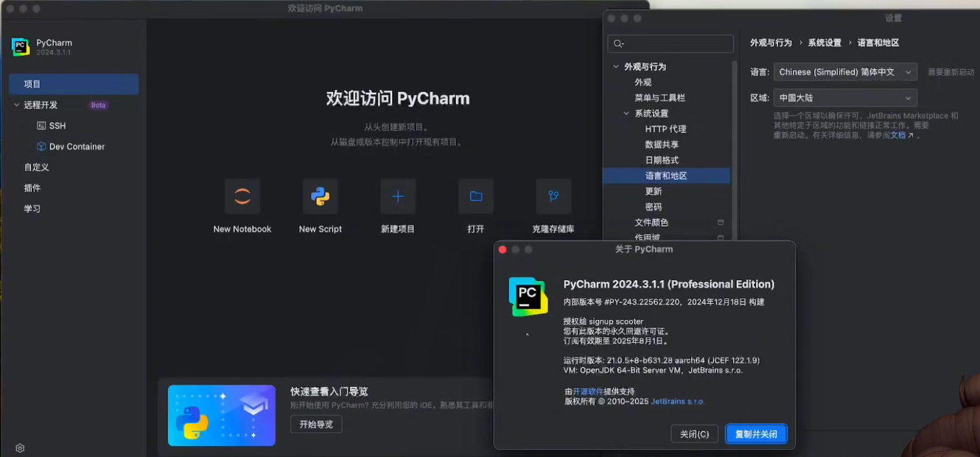Click 关闭(C) button in About dialog
The width and height of the screenshot is (980, 457).
pyautogui.click(x=694, y=434)
